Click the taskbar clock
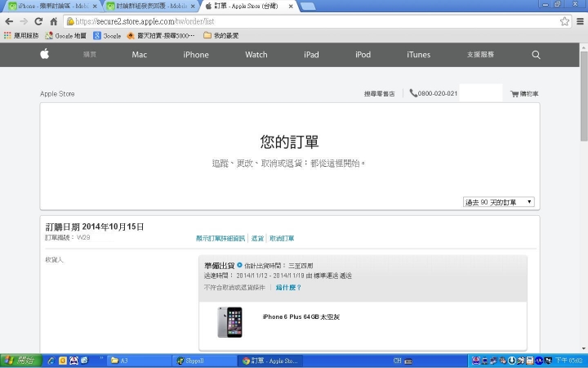The width and height of the screenshot is (588, 368). pos(568,361)
